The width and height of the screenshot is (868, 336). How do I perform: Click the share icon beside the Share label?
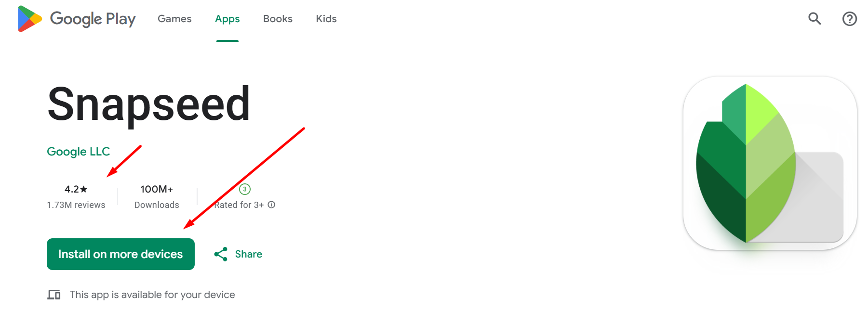coord(221,254)
